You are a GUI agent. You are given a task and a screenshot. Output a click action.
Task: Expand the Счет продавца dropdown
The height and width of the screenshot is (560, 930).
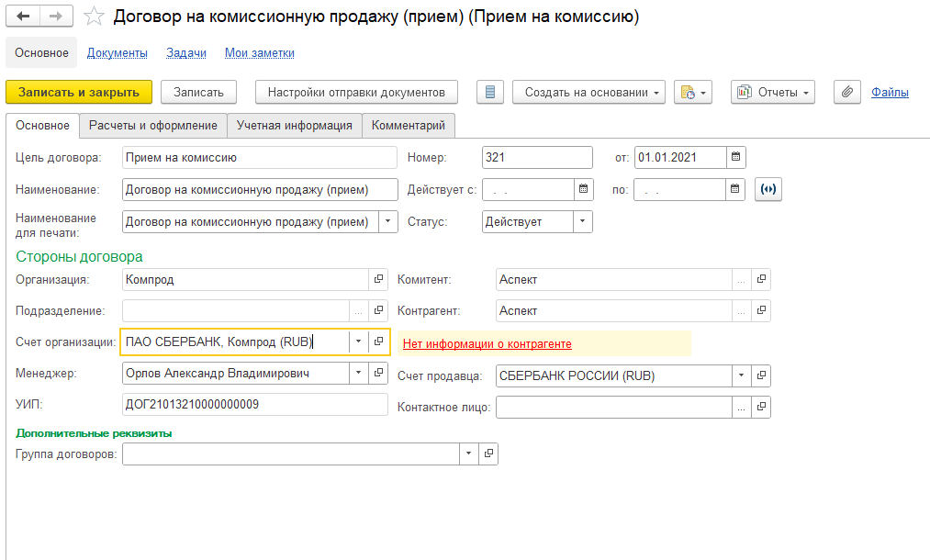click(x=741, y=375)
